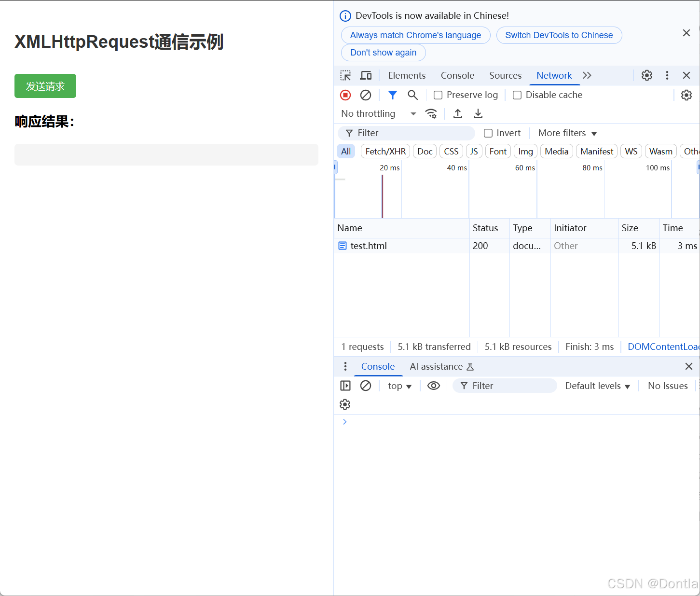This screenshot has width=700, height=596.
Task: Create live expression eye icon
Action: click(434, 386)
